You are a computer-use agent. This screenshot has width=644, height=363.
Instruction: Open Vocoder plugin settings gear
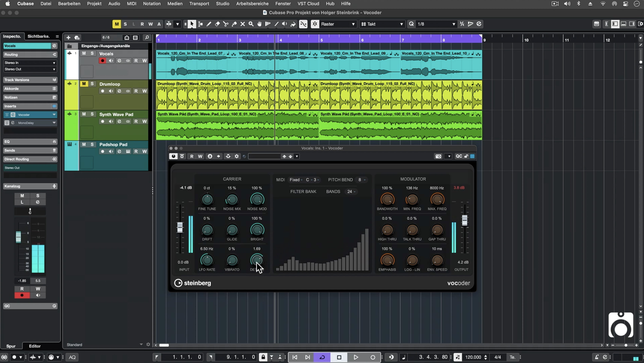237,156
